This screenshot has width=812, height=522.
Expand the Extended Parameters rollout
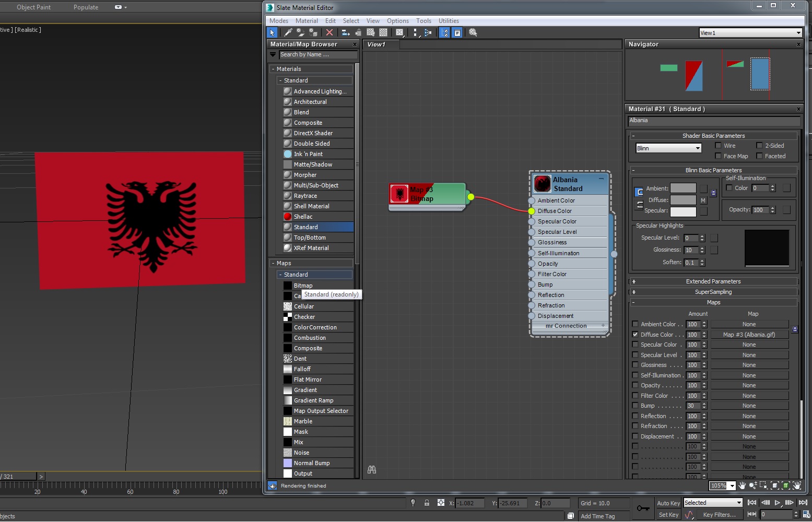pos(713,281)
